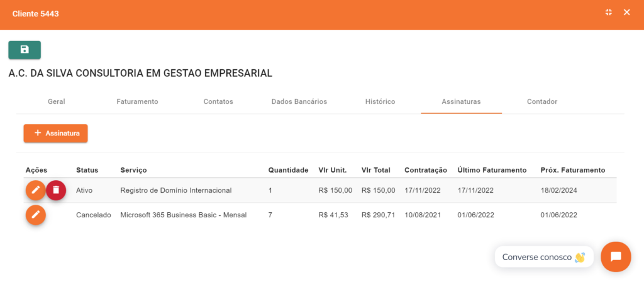Add a new subscription with Assinatura button
The image size is (644, 296).
pos(56,134)
